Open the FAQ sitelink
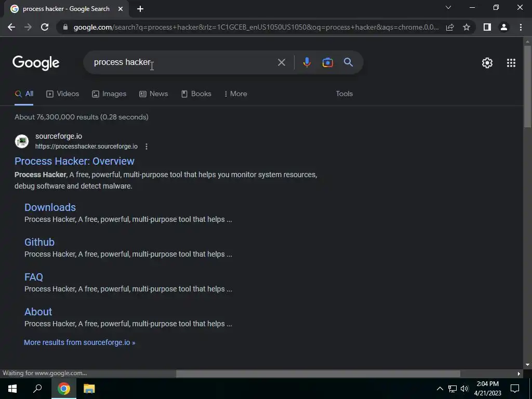 [34, 277]
